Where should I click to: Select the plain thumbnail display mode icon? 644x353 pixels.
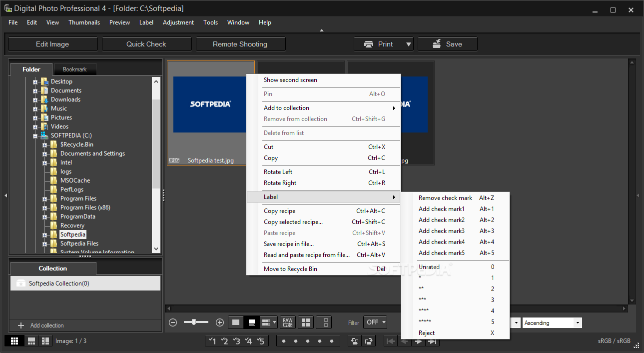[236, 322]
